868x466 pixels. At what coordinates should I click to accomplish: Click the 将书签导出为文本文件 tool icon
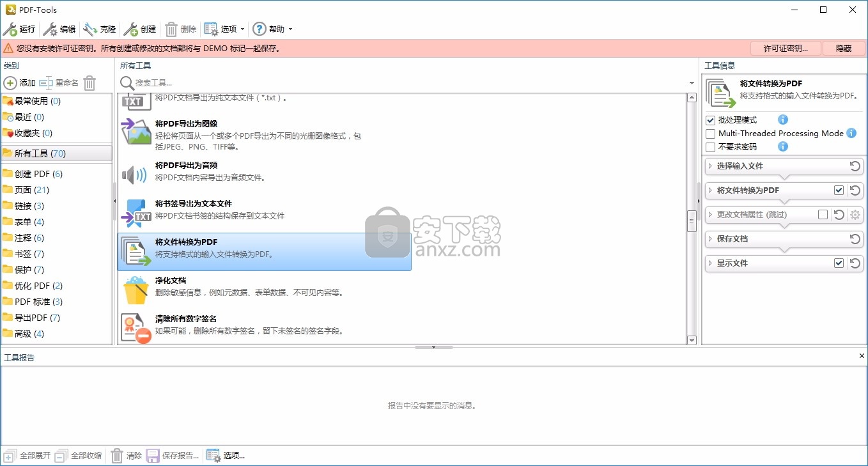click(x=136, y=213)
